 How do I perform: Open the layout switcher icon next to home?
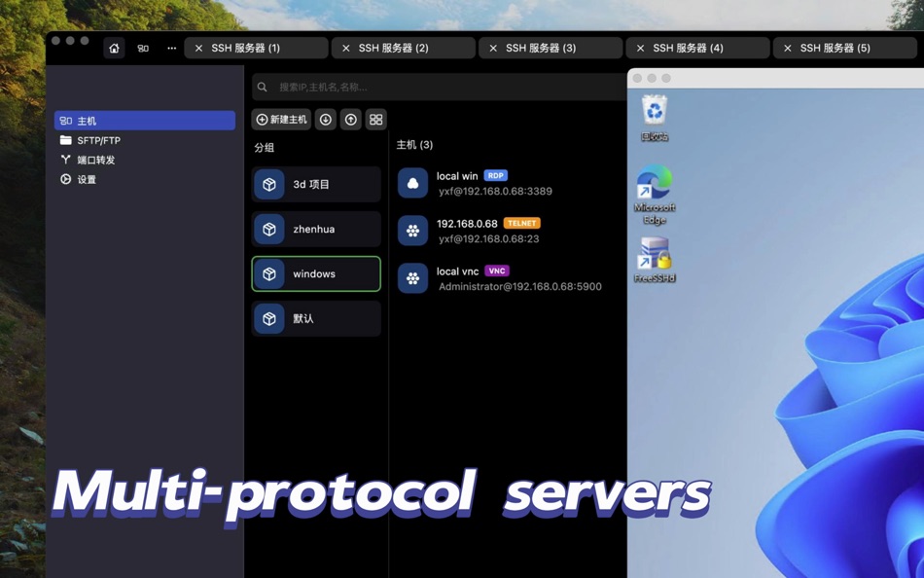click(x=142, y=47)
